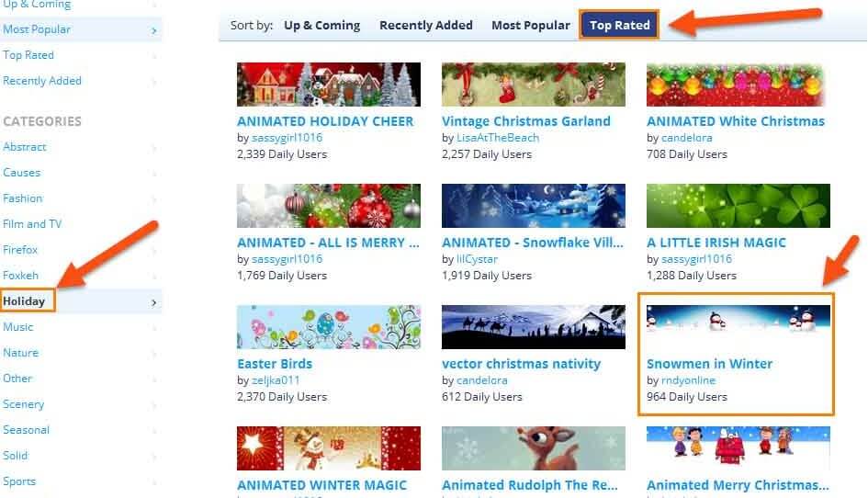
Task: Click the ANIMATED HOLIDAY CHEER title
Action: coord(325,121)
